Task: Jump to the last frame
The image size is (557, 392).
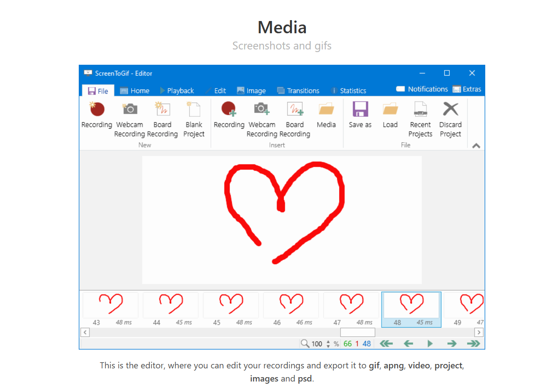Action: (x=473, y=343)
